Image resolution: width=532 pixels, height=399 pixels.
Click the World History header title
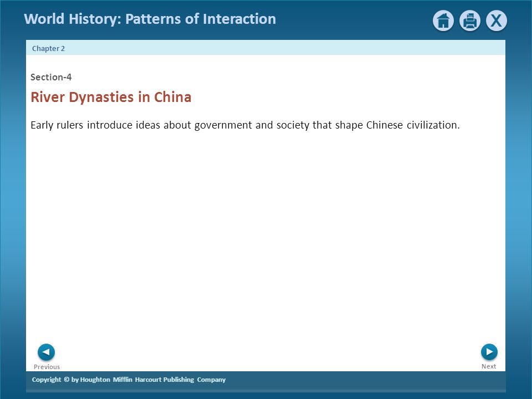pyautogui.click(x=150, y=19)
